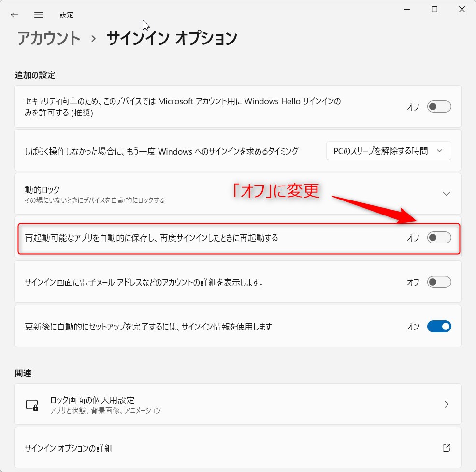476x472 pixels.
Task: Open サインイン オプションの詳細 link
Action: 238,448
